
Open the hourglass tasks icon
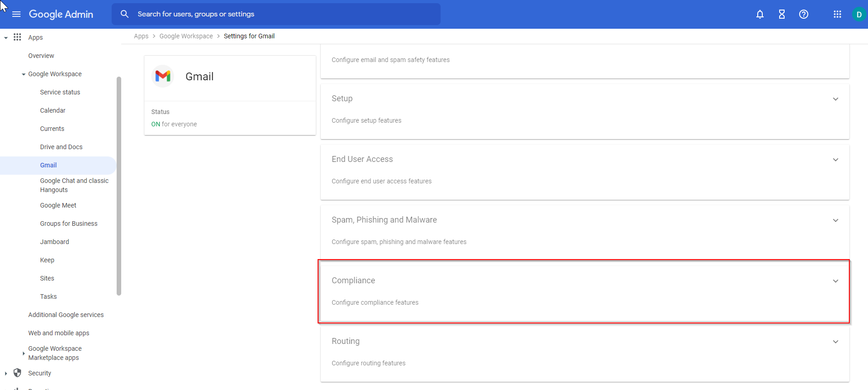click(x=781, y=14)
